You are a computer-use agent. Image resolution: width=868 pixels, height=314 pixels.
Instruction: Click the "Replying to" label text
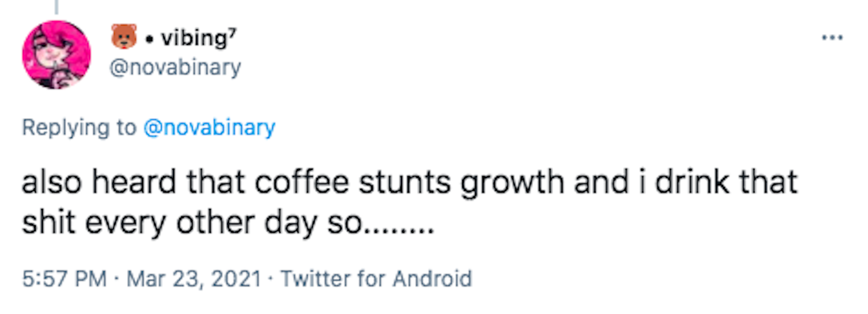coord(79,127)
